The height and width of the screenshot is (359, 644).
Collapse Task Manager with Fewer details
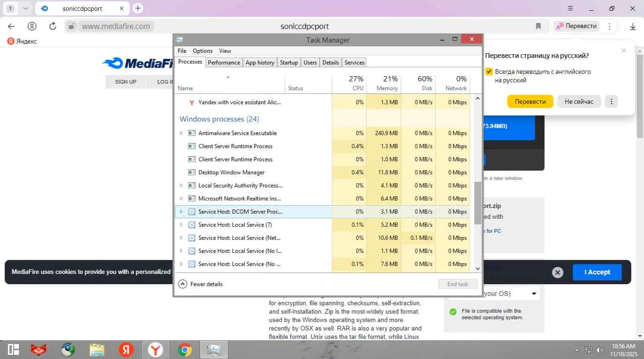pyautogui.click(x=201, y=284)
